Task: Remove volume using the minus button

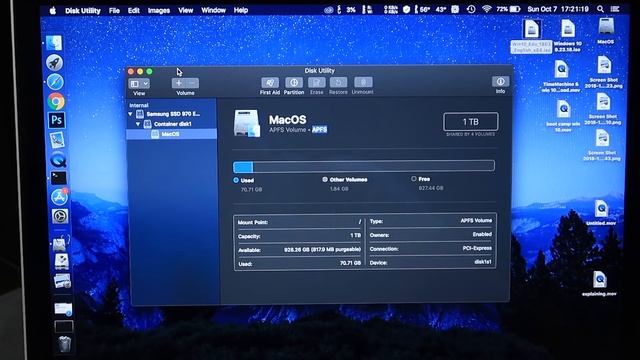Action: 192,83
